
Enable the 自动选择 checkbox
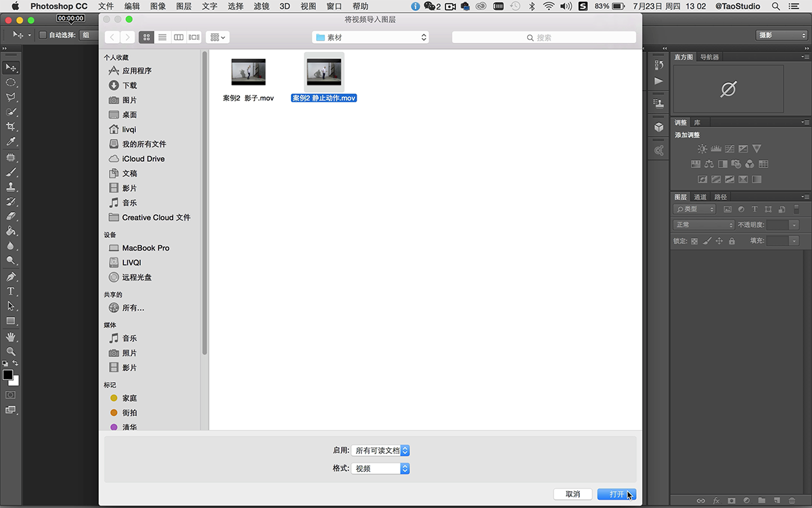tap(43, 35)
